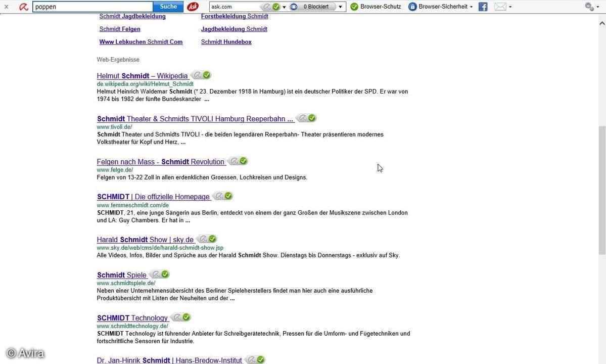Open the Schmidt Spiele result link
Viewport: 606px width, 364px height.
pos(122,275)
